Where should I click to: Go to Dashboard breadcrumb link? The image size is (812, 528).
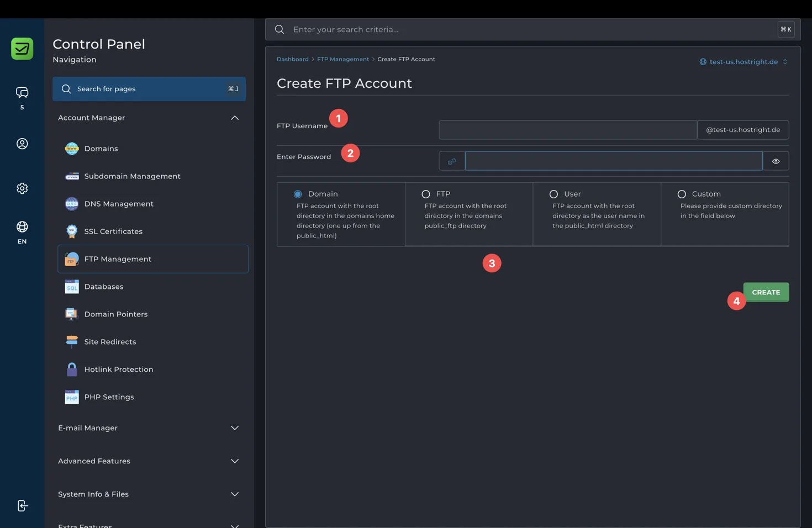(x=293, y=59)
